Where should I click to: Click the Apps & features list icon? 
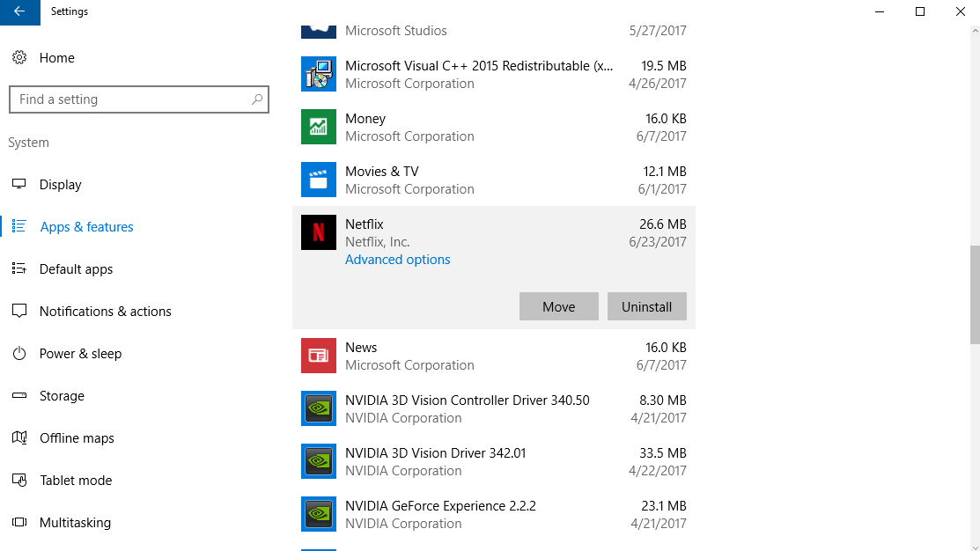point(19,226)
